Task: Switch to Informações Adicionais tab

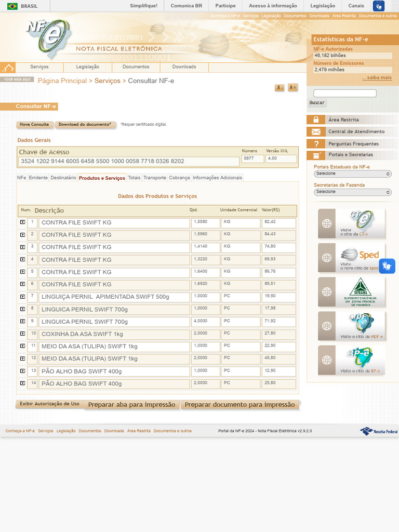Action: pos(217,178)
